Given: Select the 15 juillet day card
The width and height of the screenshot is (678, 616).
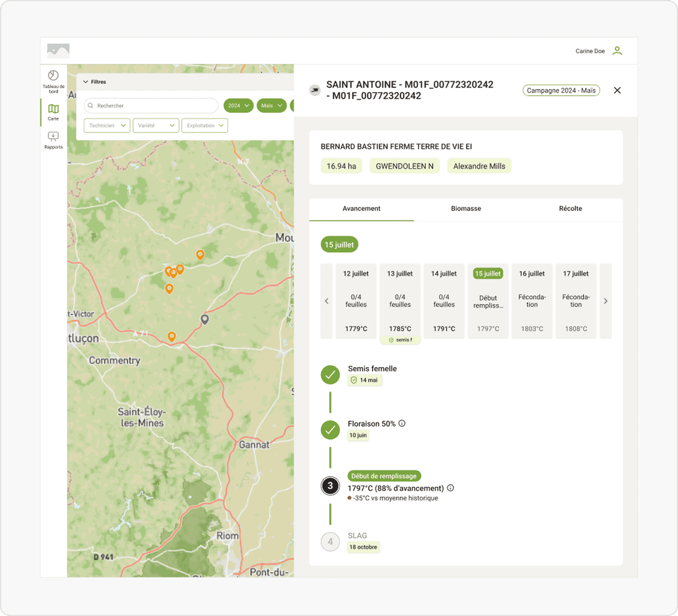Looking at the screenshot, I should pos(488,301).
